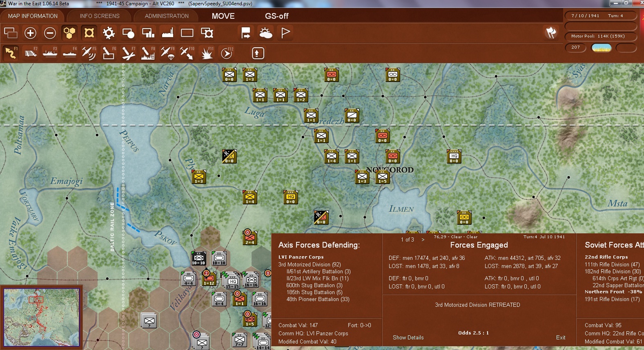Click the F11 explosion mode icon

[207, 53]
